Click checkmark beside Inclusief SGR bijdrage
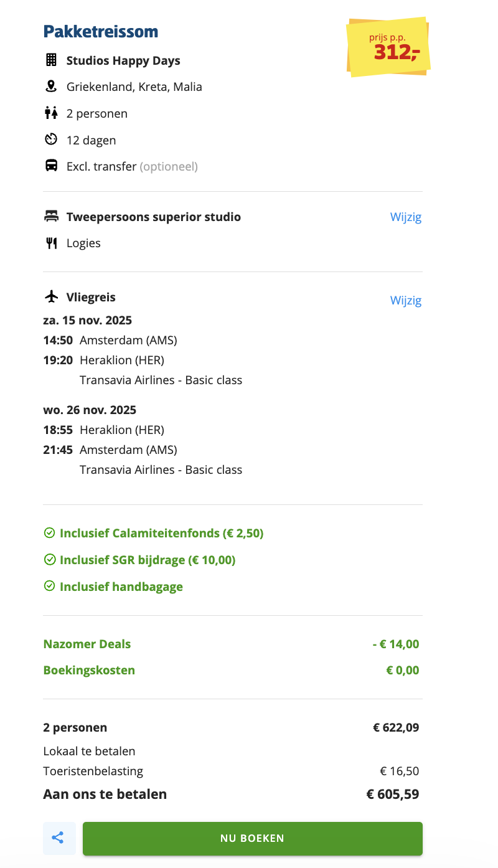Screen dimensions: 498x868 click(49, 560)
